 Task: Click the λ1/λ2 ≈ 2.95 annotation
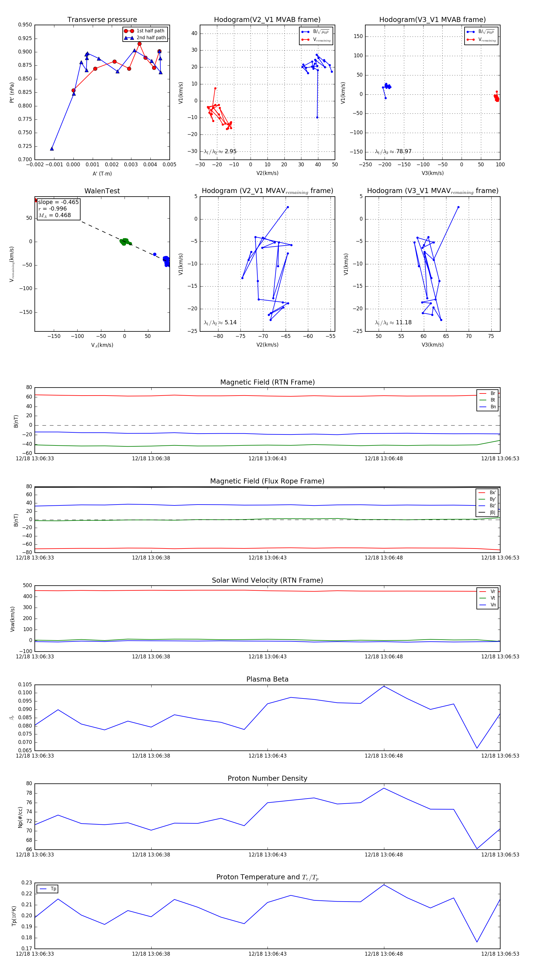click(220, 151)
